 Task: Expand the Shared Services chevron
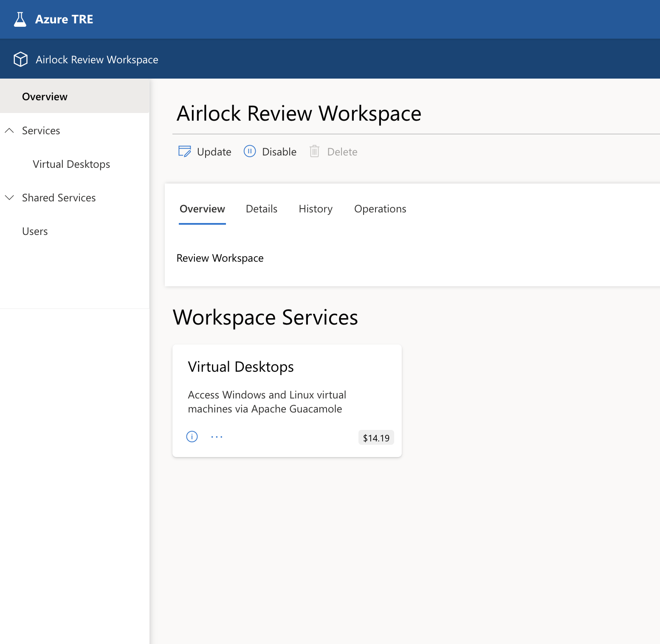pos(9,198)
